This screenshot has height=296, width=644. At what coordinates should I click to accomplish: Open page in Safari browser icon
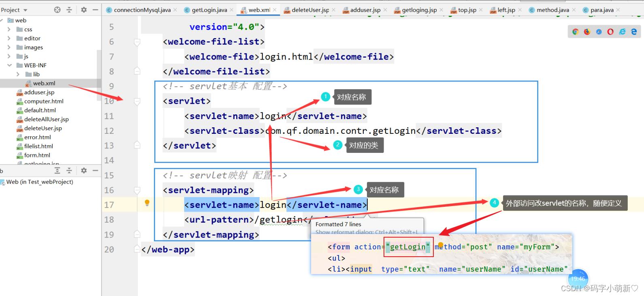pyautogui.click(x=599, y=32)
